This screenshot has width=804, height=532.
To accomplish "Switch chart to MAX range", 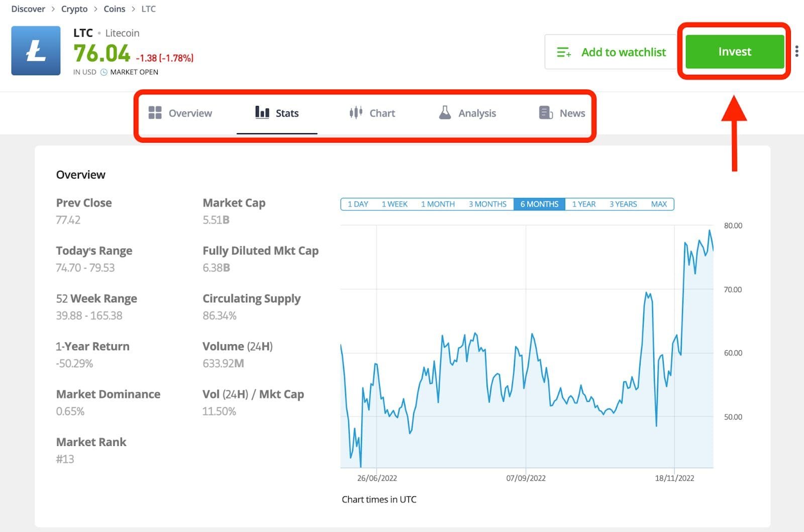I will click(x=659, y=204).
